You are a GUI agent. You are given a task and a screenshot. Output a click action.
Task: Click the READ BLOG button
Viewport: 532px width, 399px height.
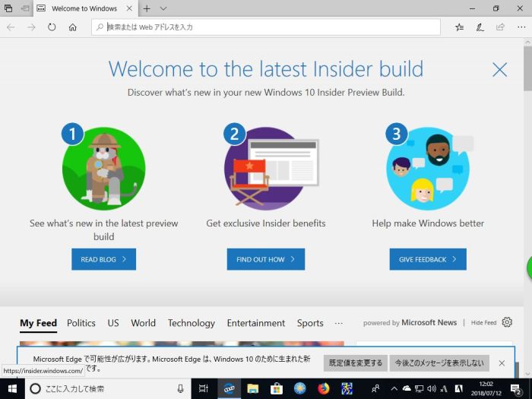tap(103, 259)
